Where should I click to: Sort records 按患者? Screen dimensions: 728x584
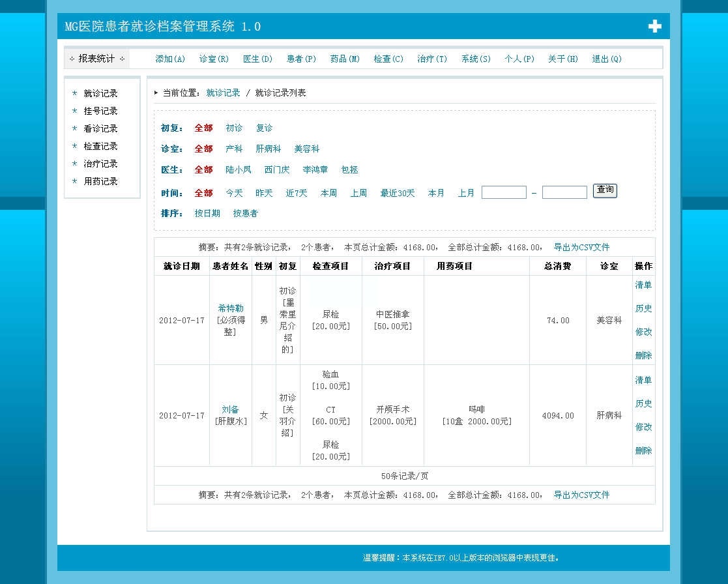(245, 214)
